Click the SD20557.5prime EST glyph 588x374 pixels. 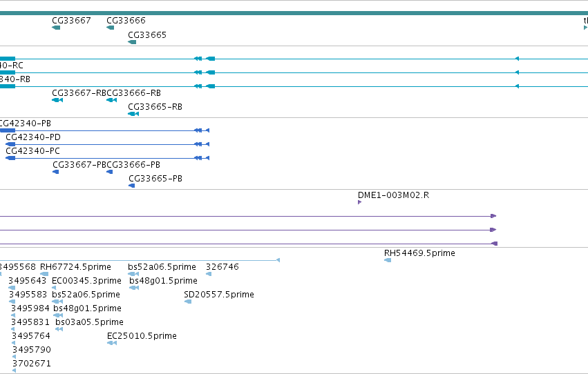[x=188, y=302]
